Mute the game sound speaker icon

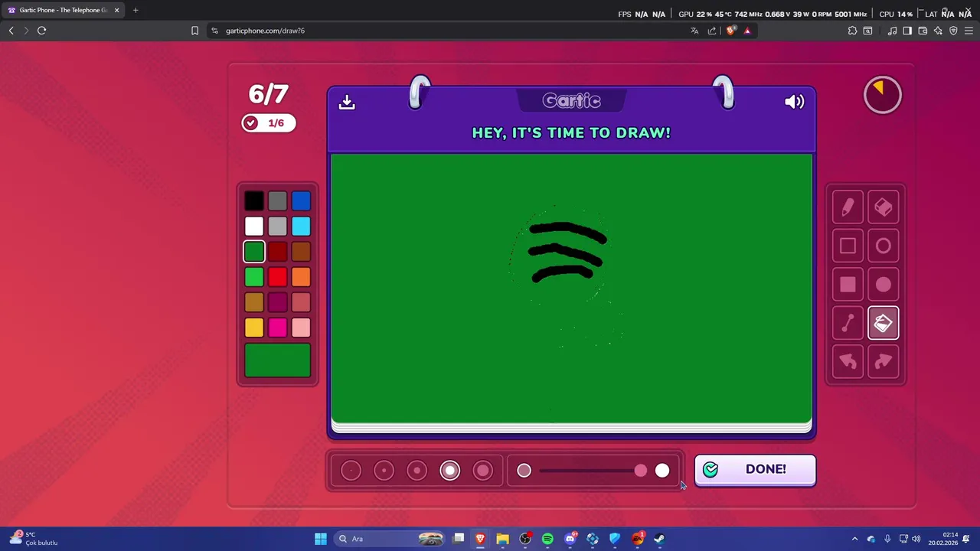pos(794,102)
